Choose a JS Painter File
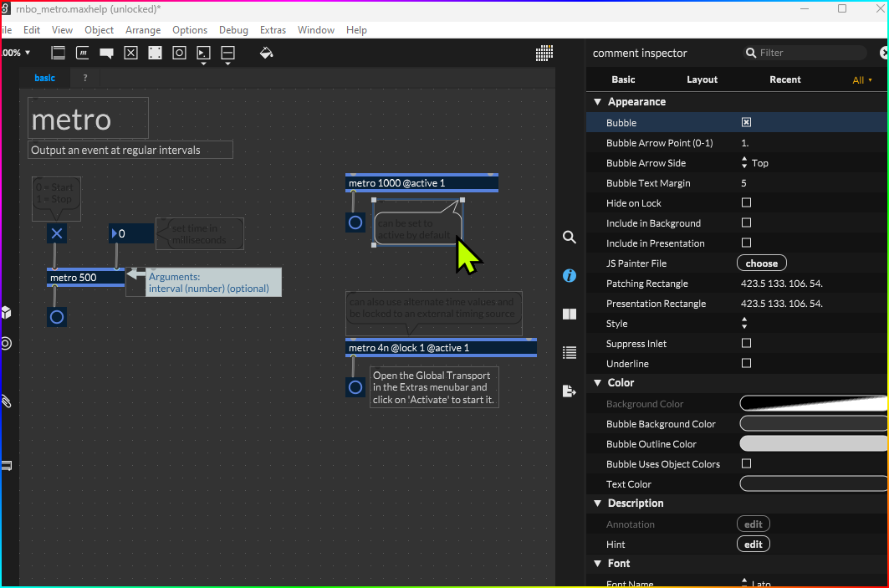This screenshot has width=889, height=588. coord(761,263)
